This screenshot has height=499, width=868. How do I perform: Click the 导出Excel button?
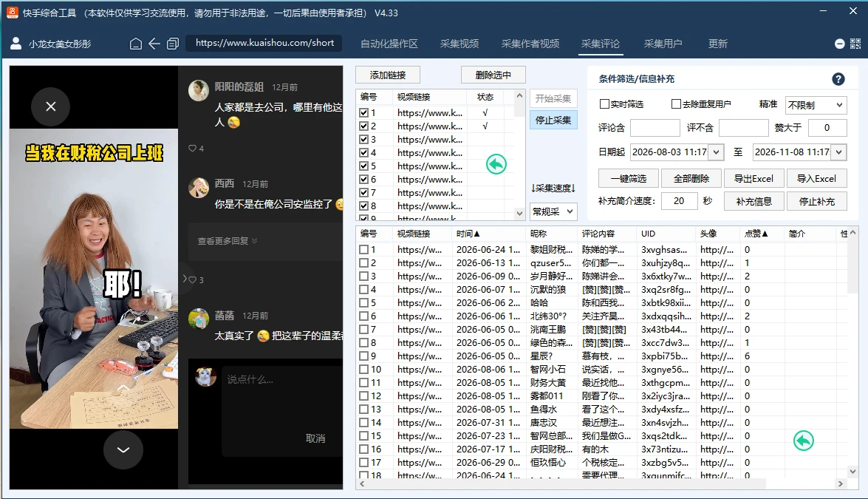point(753,178)
